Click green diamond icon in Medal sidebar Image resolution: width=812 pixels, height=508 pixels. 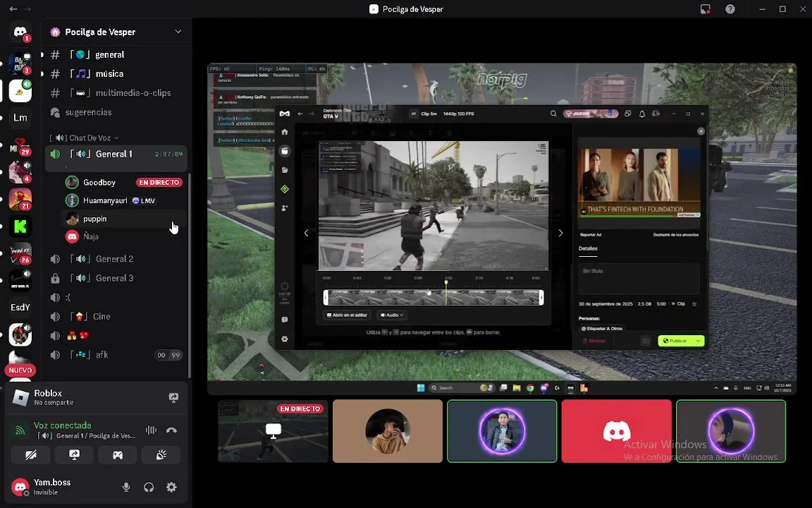[284, 189]
